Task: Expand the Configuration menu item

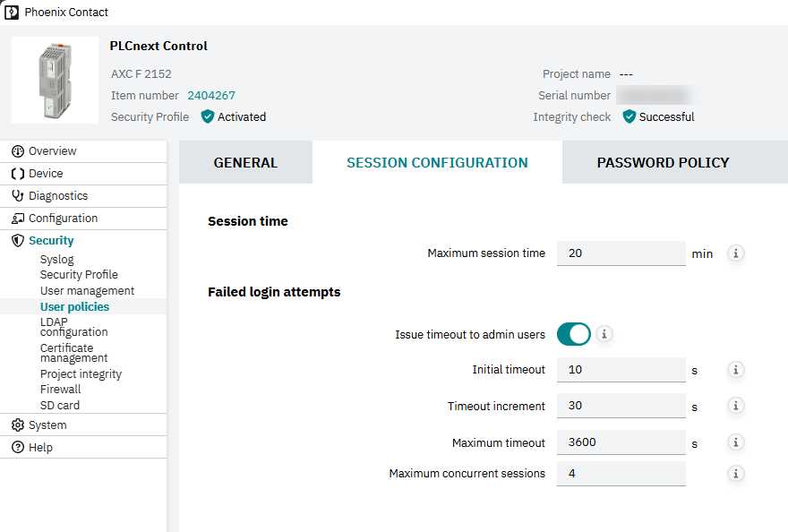Action: [x=83, y=219]
